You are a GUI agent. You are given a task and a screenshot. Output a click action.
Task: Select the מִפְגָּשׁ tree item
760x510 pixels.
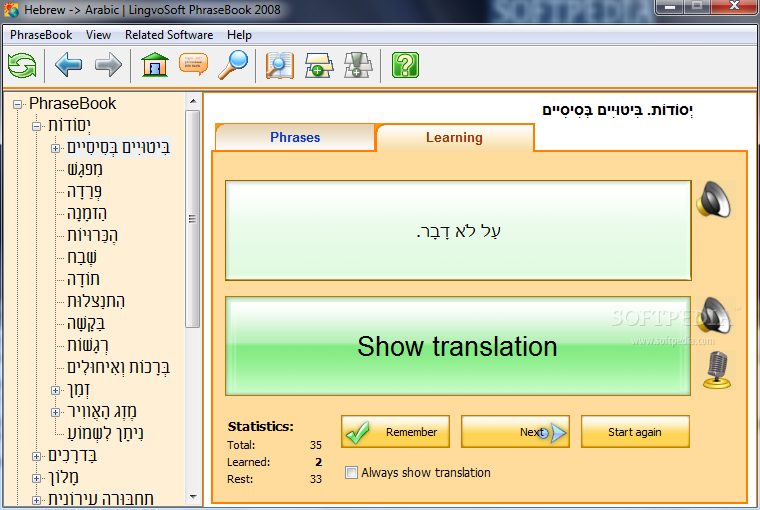click(85, 169)
